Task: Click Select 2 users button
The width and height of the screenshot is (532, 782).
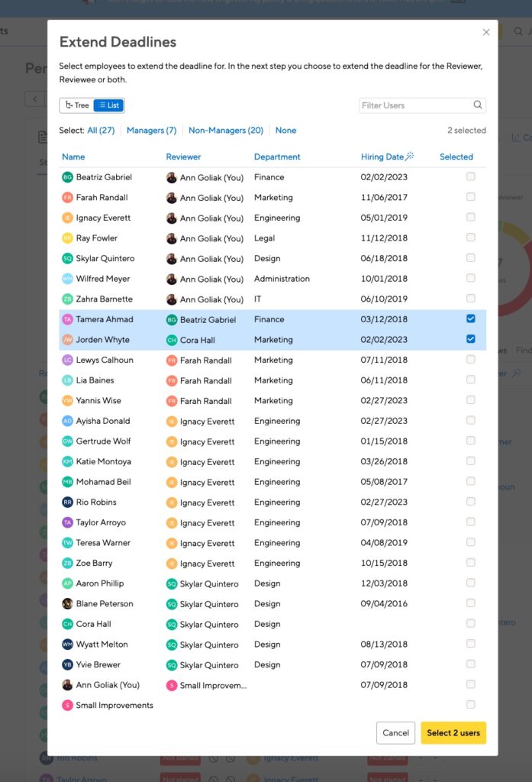Action: click(453, 732)
